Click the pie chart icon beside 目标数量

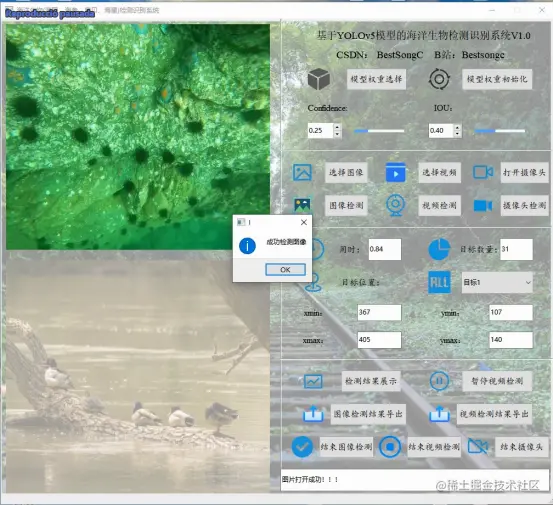[439, 249]
